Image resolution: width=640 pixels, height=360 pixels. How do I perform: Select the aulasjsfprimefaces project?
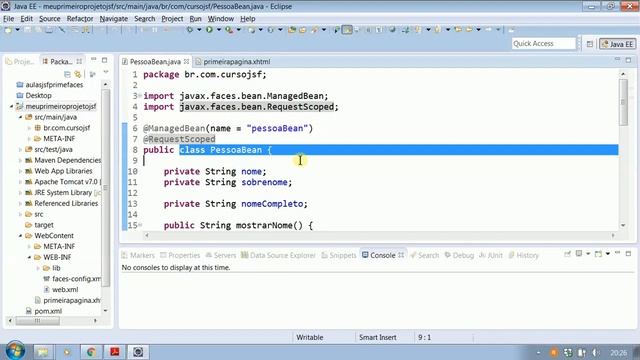[50, 85]
